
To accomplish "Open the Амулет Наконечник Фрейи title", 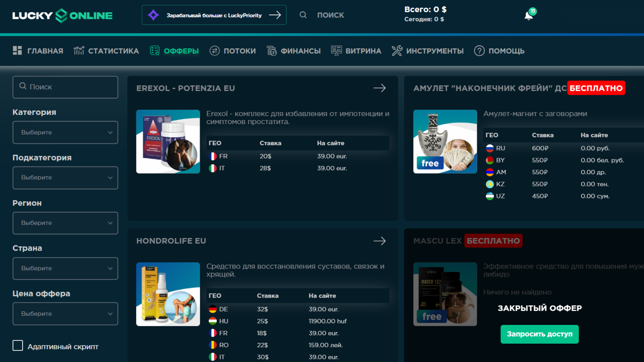I will (490, 88).
